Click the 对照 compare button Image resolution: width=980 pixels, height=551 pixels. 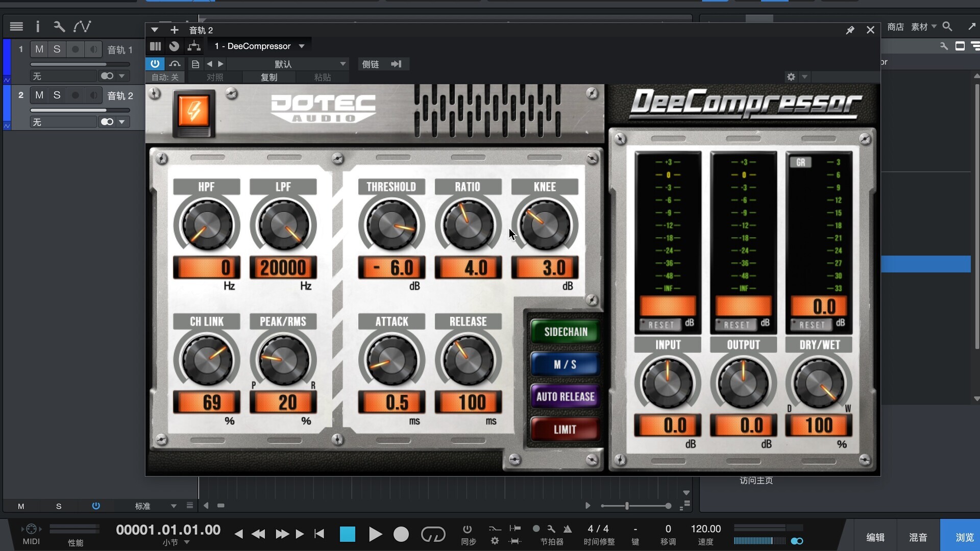[215, 78]
